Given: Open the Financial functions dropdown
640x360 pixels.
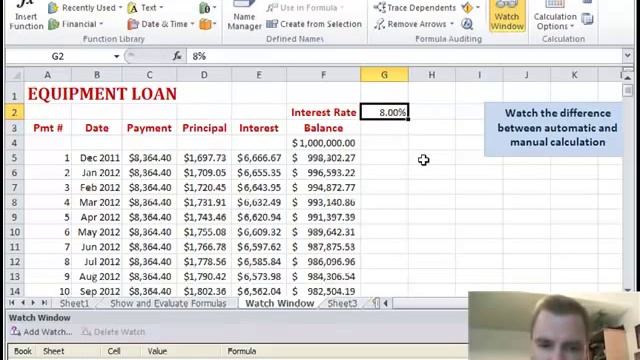Looking at the screenshot, I should click(76, 24).
